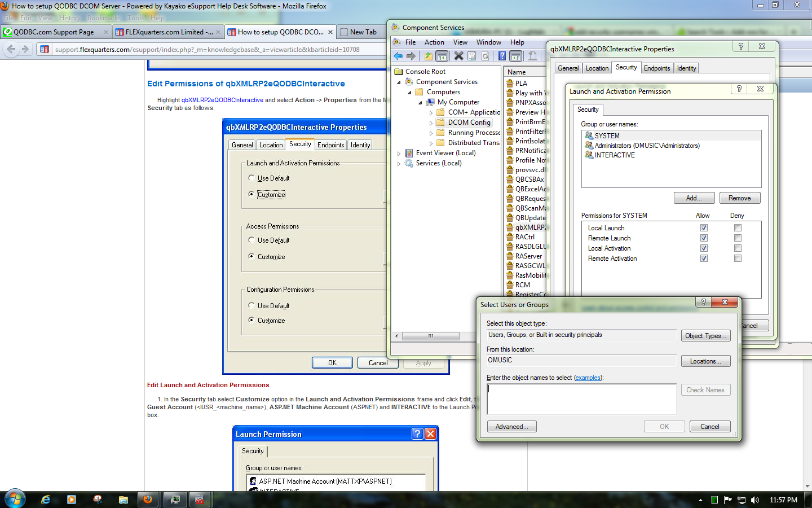The image size is (812, 508).
Task: Expand Event Viewer (Local) node
Action: point(399,152)
